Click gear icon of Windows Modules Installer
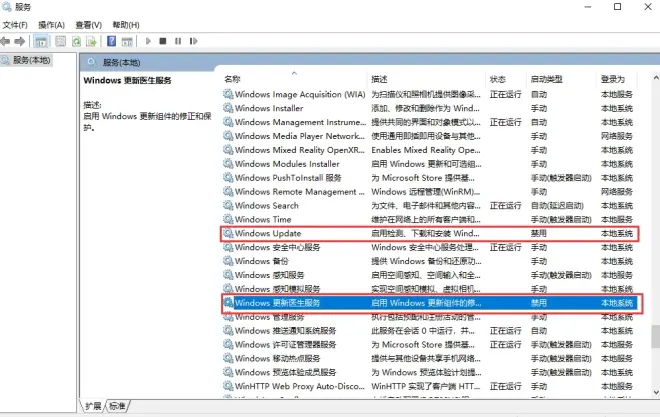Image resolution: width=660 pixels, height=417 pixels. [228, 164]
